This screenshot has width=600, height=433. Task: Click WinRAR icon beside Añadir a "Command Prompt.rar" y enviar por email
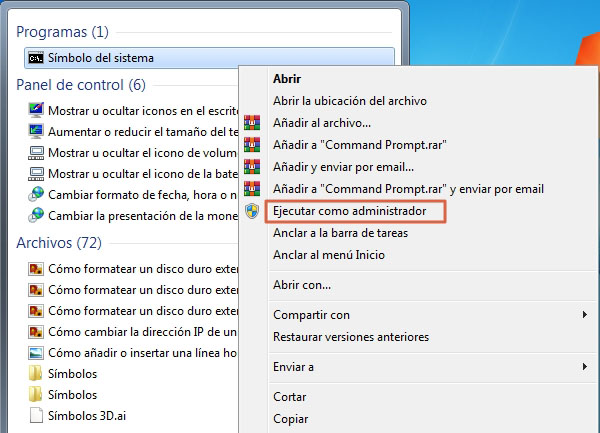point(252,189)
